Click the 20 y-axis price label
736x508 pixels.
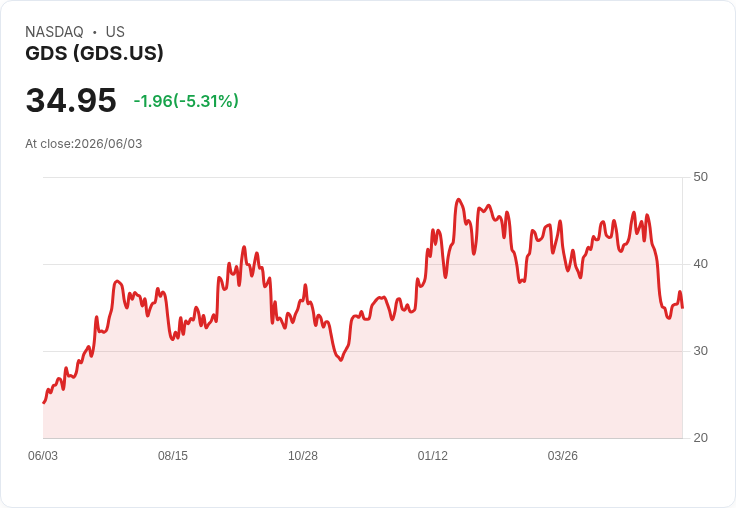[x=700, y=438]
